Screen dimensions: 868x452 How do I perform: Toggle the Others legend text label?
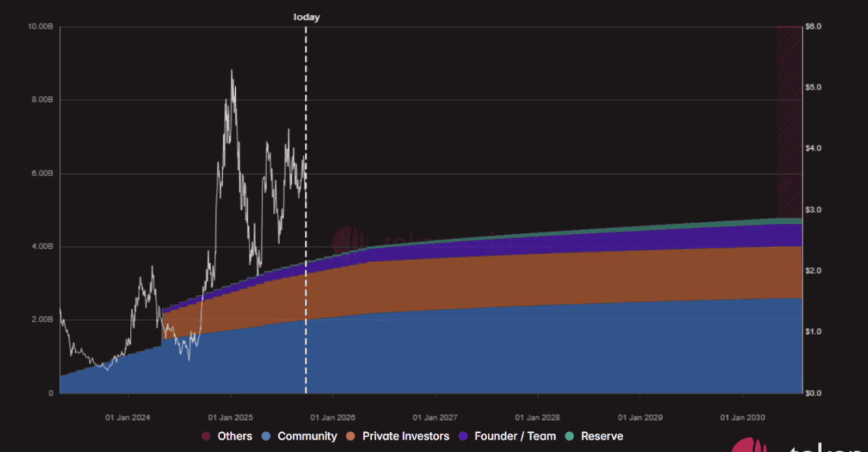click(x=234, y=436)
